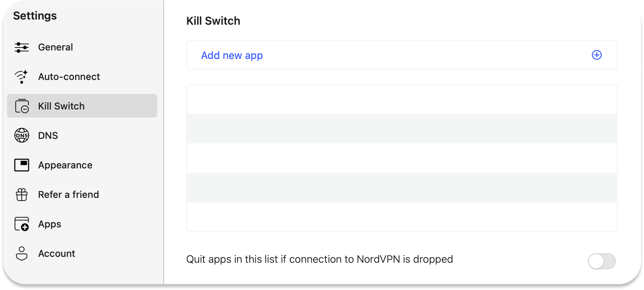Click the "Add new app" link text
The image size is (644, 290).
click(x=232, y=55)
